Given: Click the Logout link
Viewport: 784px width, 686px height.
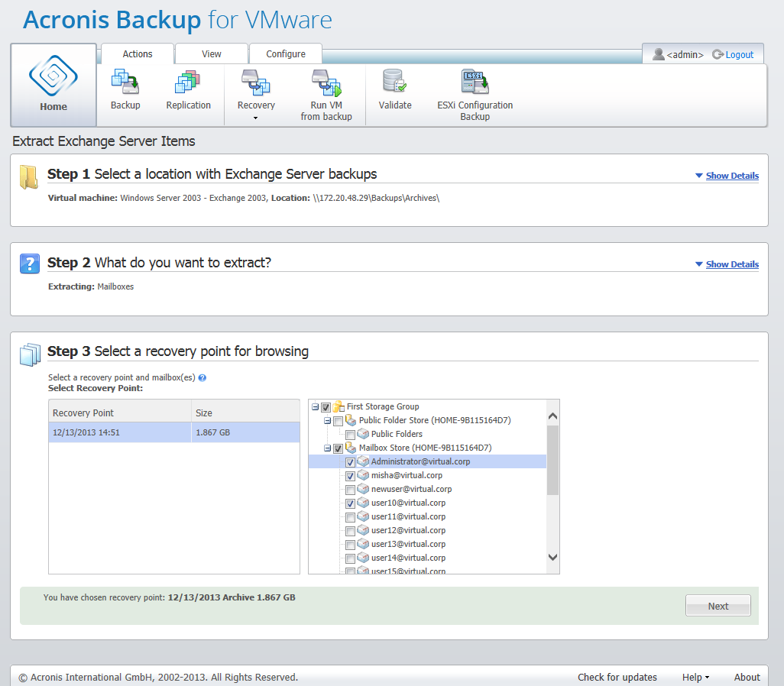Looking at the screenshot, I should pos(739,55).
